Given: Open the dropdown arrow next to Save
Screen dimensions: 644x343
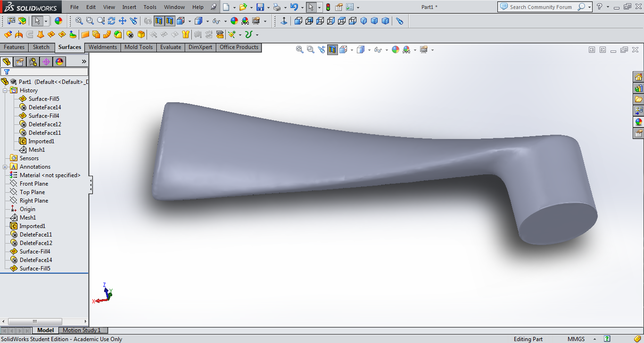Looking at the screenshot, I should [268, 7].
